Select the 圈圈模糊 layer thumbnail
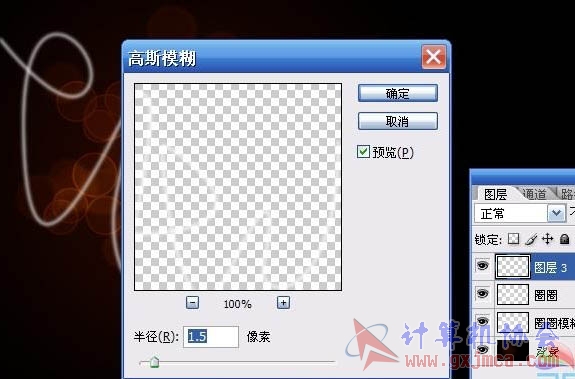This screenshot has width=575, height=379. pos(513,322)
